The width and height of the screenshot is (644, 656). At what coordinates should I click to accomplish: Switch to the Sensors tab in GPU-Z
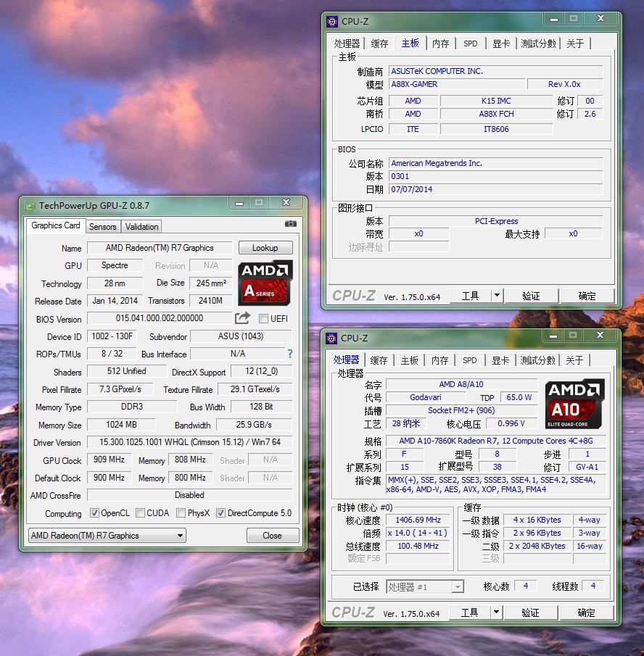pos(103,227)
